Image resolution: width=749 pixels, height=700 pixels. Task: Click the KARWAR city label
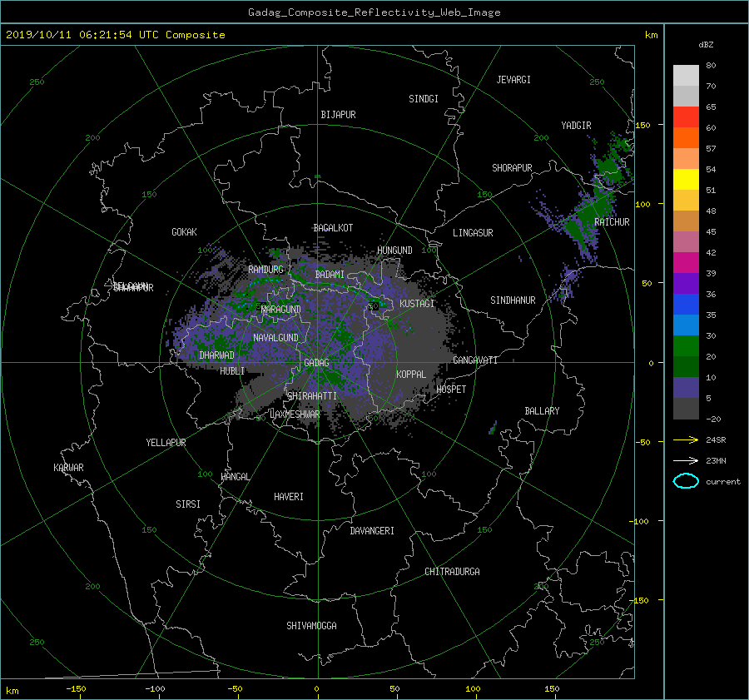pos(68,468)
